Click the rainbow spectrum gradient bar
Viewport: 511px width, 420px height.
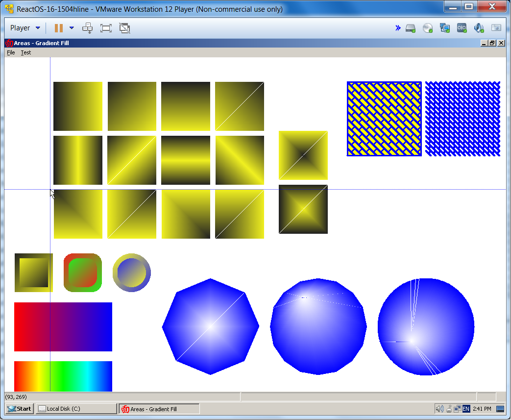click(x=63, y=376)
